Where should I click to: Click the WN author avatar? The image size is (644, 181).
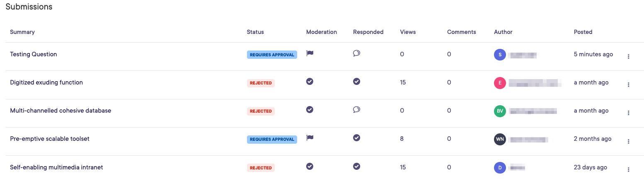500,139
